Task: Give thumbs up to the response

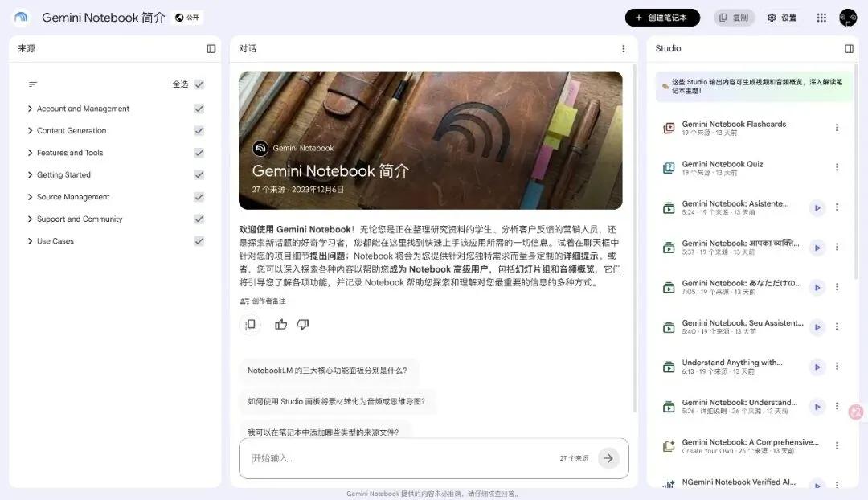Action: pos(280,325)
